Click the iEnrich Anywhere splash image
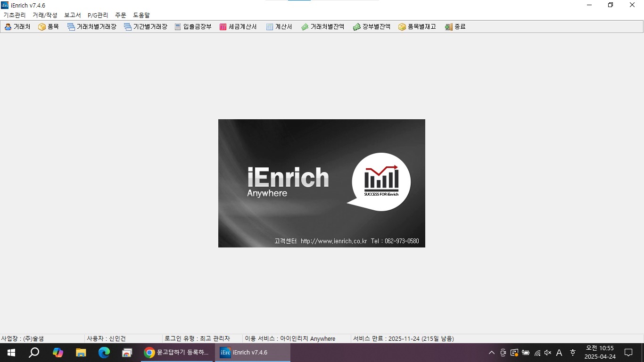Viewport: 644px width, 362px height. click(322, 183)
